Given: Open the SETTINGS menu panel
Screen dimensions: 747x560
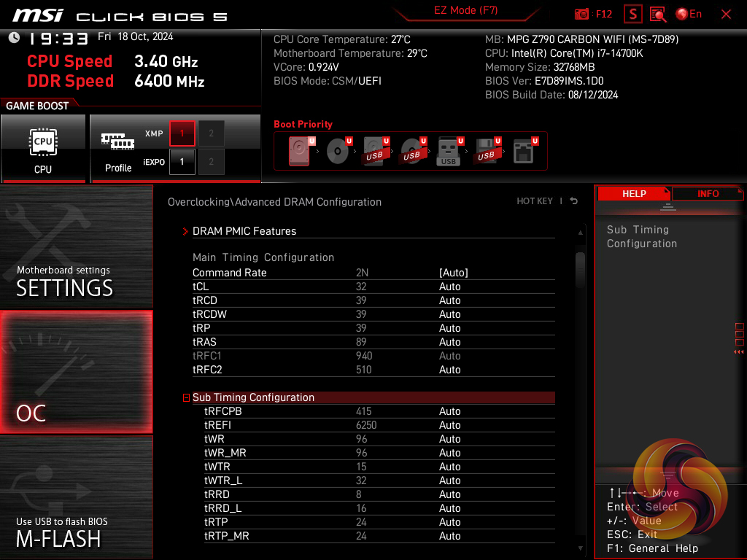Looking at the screenshot, I should click(76, 248).
